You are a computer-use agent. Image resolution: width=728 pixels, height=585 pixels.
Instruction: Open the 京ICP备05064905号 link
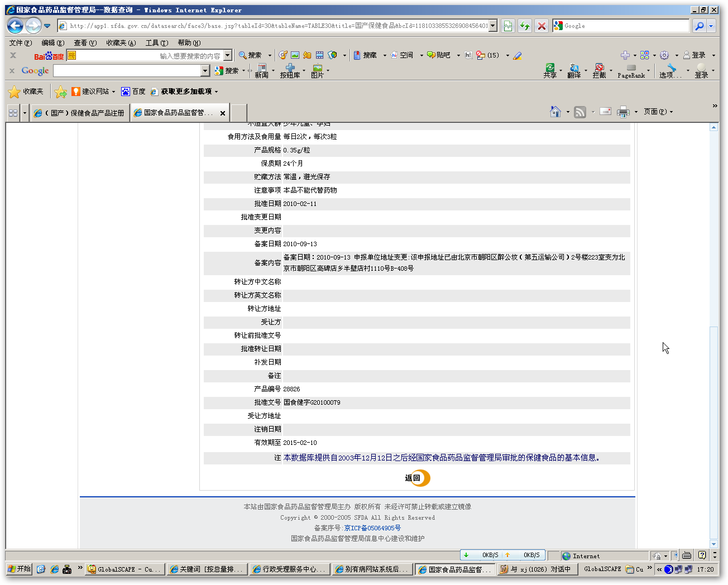[x=372, y=528]
